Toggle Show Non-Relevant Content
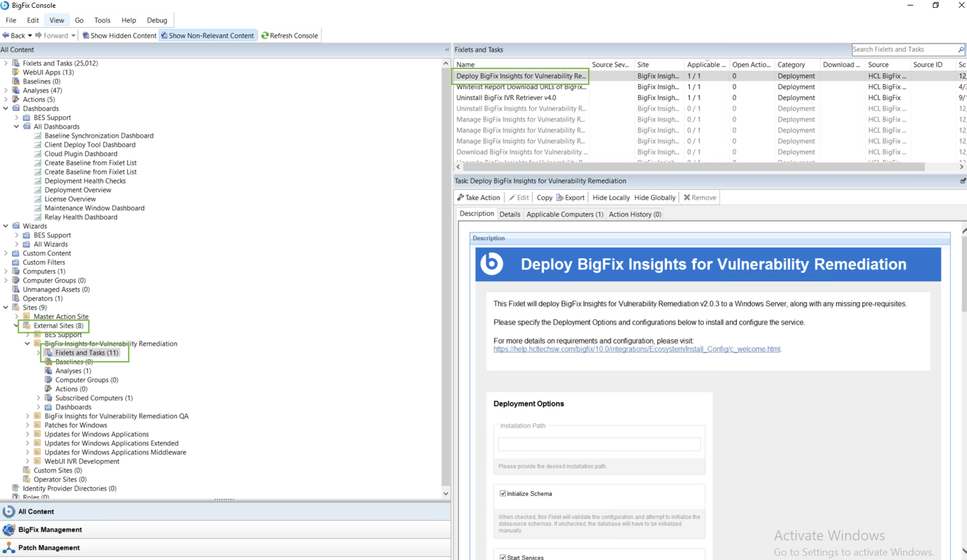 [208, 36]
